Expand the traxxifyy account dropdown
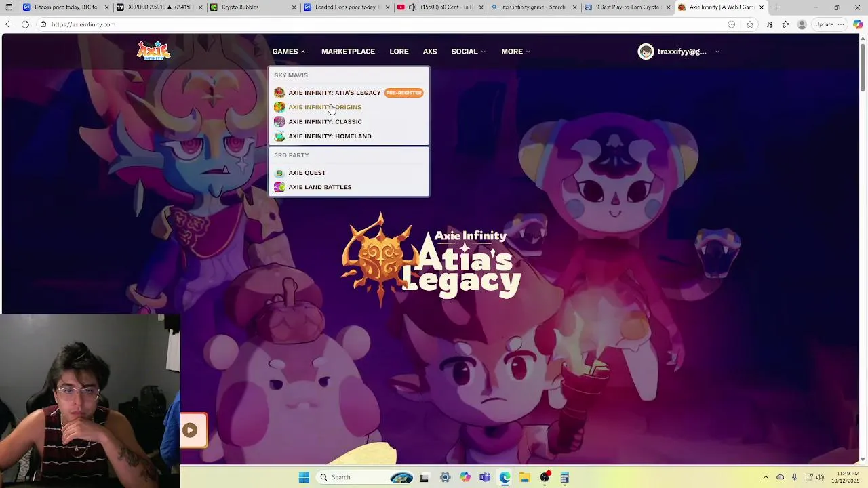 tap(717, 52)
